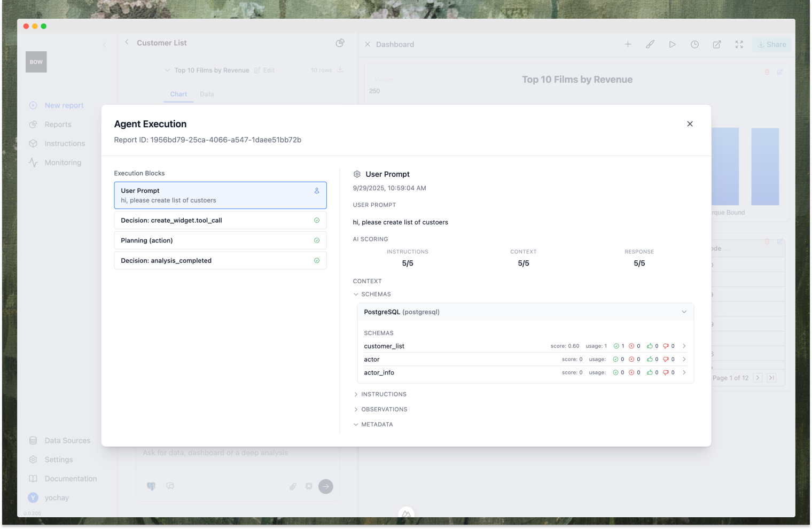Click the fullscreen expand icon on the Dashboard
Image resolution: width=812 pixels, height=529 pixels.
click(x=739, y=44)
